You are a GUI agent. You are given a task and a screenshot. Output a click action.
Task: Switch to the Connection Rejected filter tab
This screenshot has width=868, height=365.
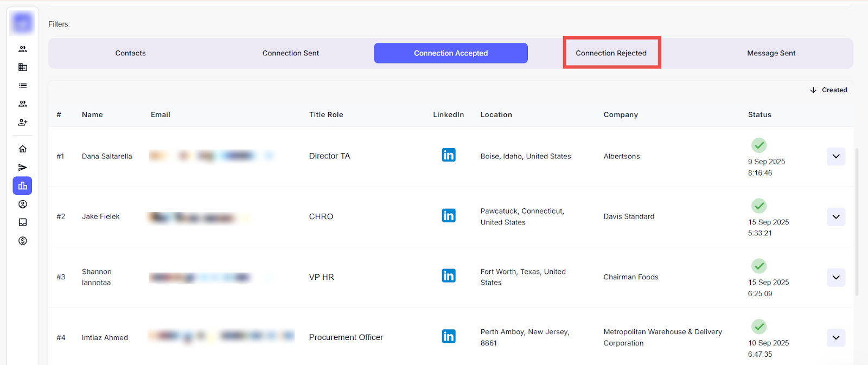coord(611,53)
